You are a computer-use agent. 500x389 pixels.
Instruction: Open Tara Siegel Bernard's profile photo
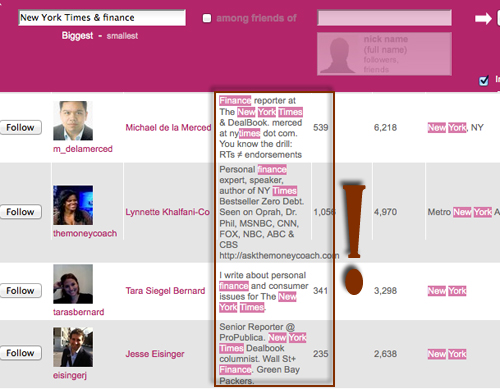[73, 284]
